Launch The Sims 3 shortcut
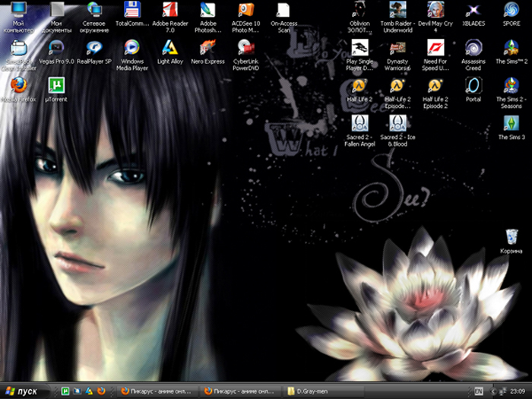 pos(511,128)
